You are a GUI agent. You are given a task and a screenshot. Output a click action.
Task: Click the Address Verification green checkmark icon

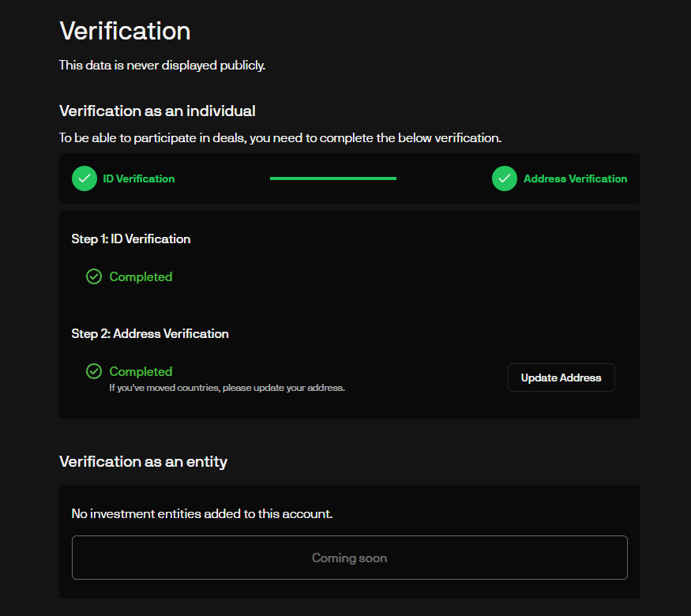(505, 178)
